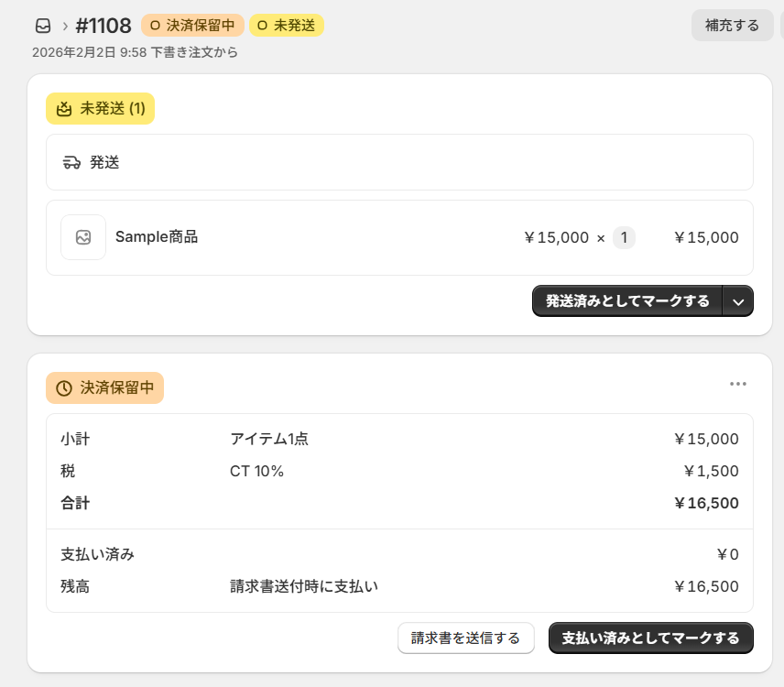The height and width of the screenshot is (687, 784).
Task: Click the 補充する button at top
Action: [732, 26]
